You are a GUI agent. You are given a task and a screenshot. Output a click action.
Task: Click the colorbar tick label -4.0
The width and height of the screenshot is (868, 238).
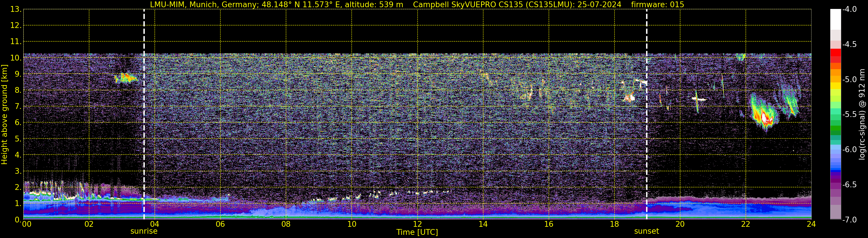click(x=849, y=9)
